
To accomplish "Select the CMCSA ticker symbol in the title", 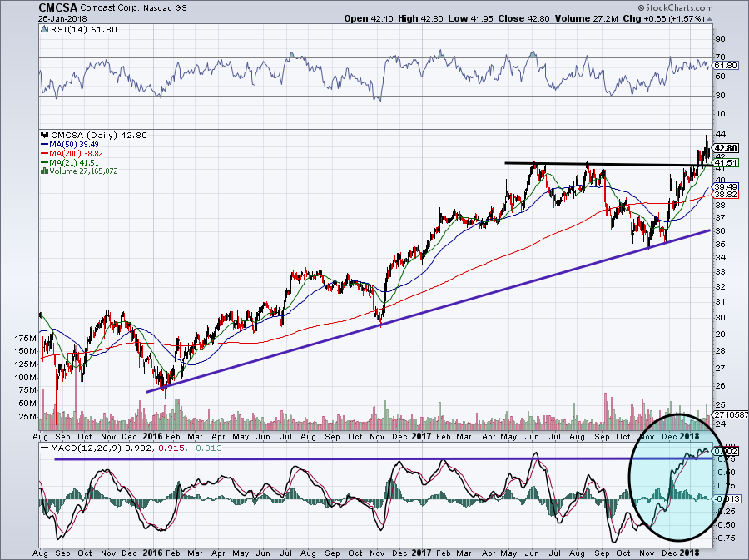I will (57, 7).
